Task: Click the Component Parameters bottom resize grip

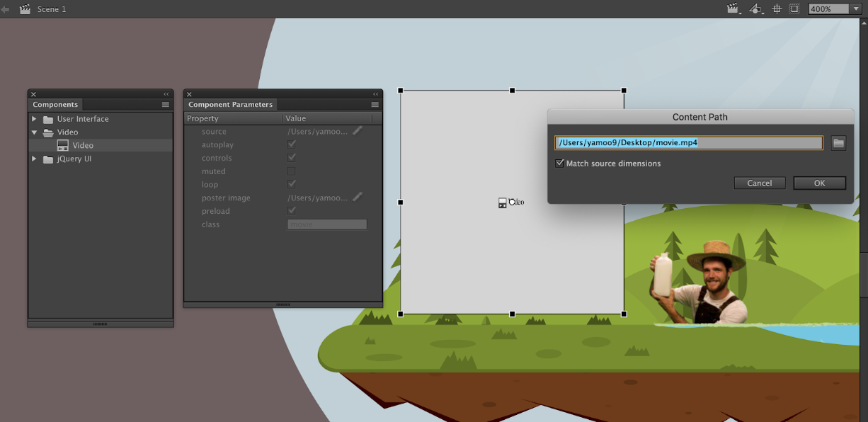Action: 283,304
